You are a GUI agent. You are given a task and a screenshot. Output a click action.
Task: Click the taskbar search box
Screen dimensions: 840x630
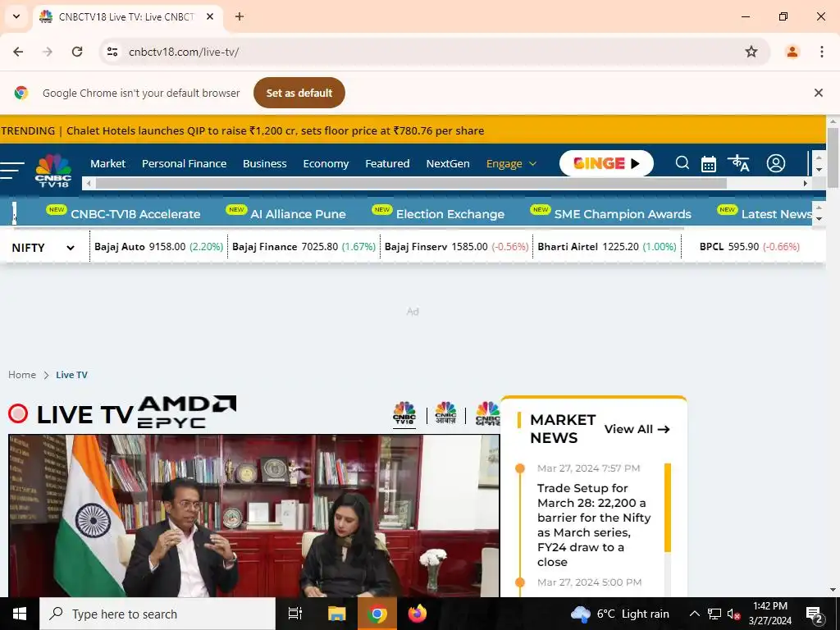coord(157,614)
